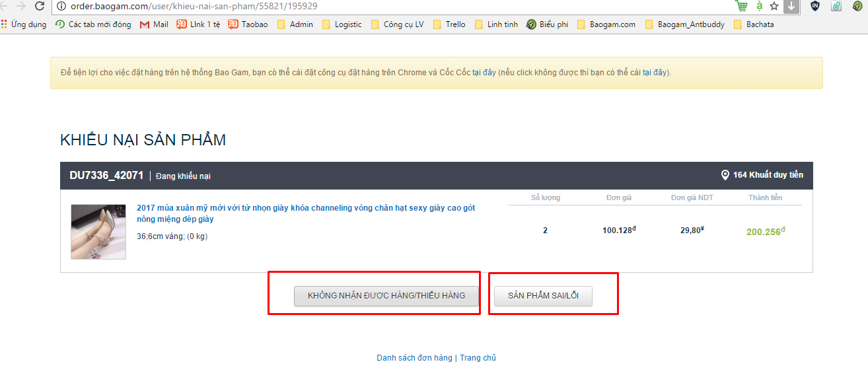The image size is (868, 391).
Task: Open the Danh sách đơn hàng link
Action: pos(414,358)
